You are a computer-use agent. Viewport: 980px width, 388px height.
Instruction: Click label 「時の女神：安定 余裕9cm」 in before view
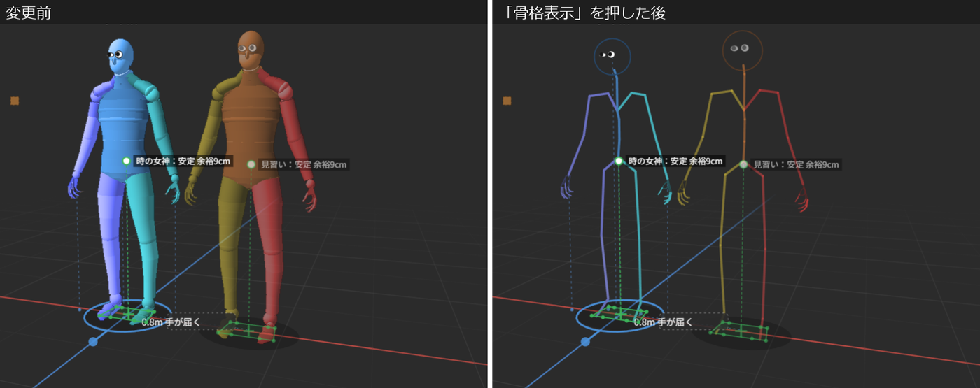pos(183,161)
